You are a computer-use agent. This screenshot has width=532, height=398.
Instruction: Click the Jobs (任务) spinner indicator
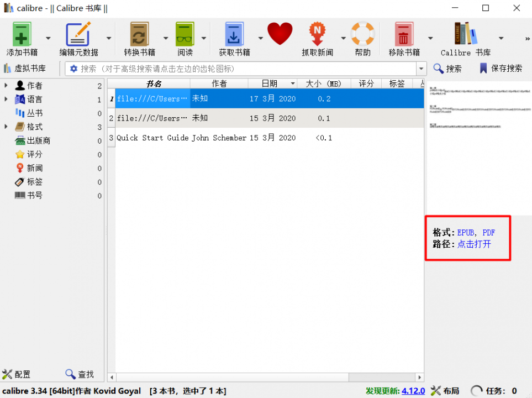(x=476, y=391)
